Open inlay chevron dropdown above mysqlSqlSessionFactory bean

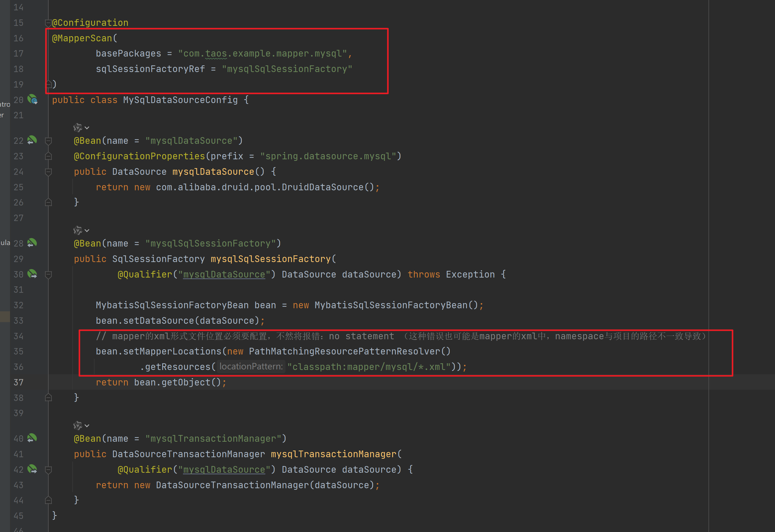87,230
